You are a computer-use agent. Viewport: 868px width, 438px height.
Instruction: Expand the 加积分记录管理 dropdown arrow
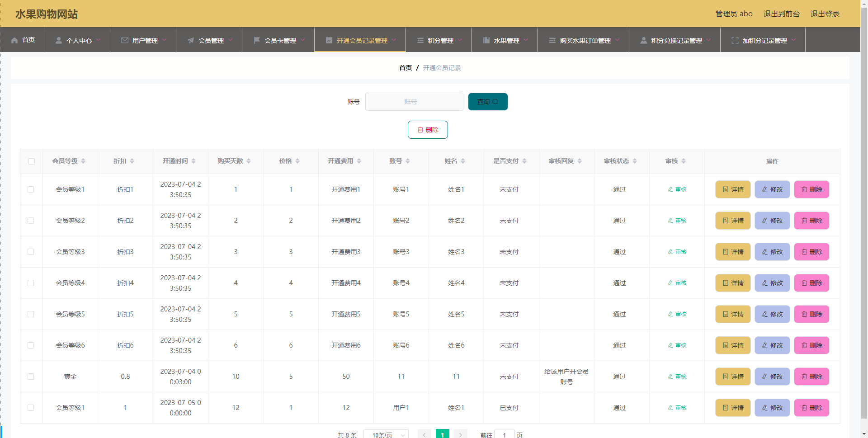pos(793,40)
